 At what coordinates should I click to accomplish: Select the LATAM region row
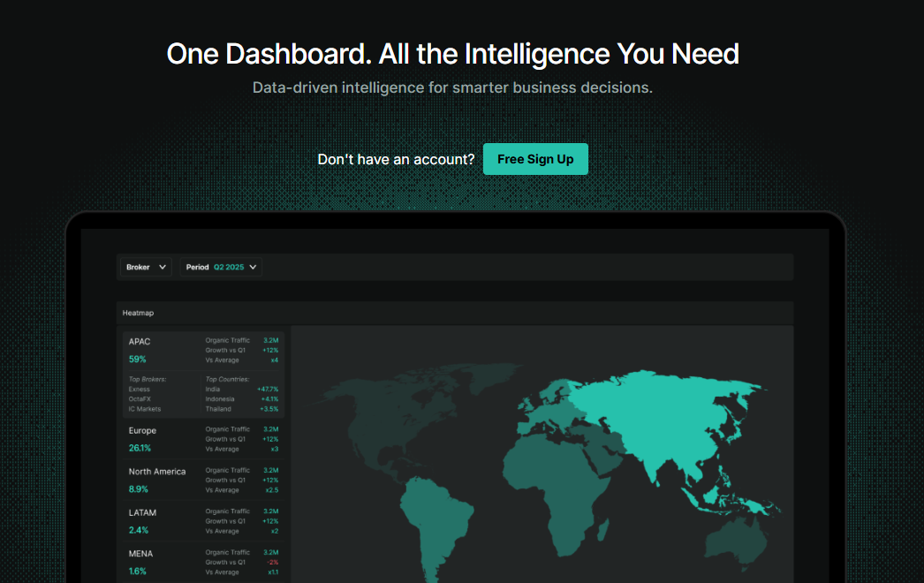point(142,512)
